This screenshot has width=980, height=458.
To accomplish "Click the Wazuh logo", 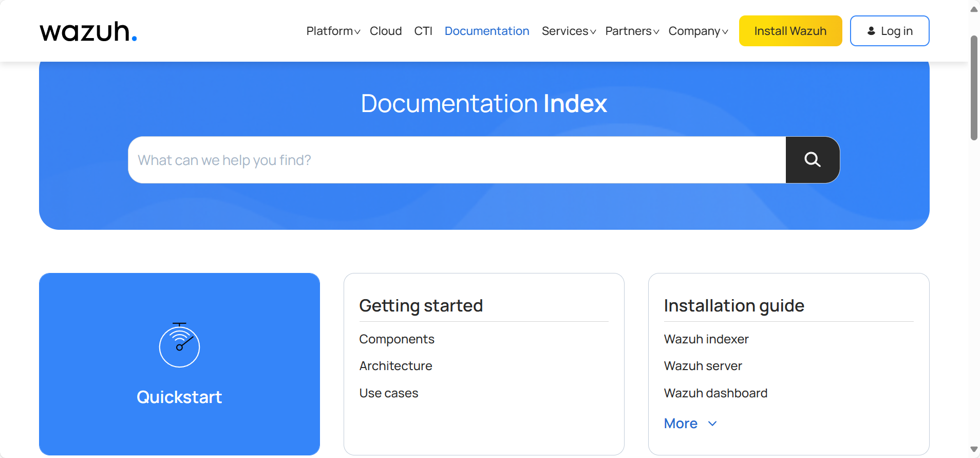I will (88, 31).
